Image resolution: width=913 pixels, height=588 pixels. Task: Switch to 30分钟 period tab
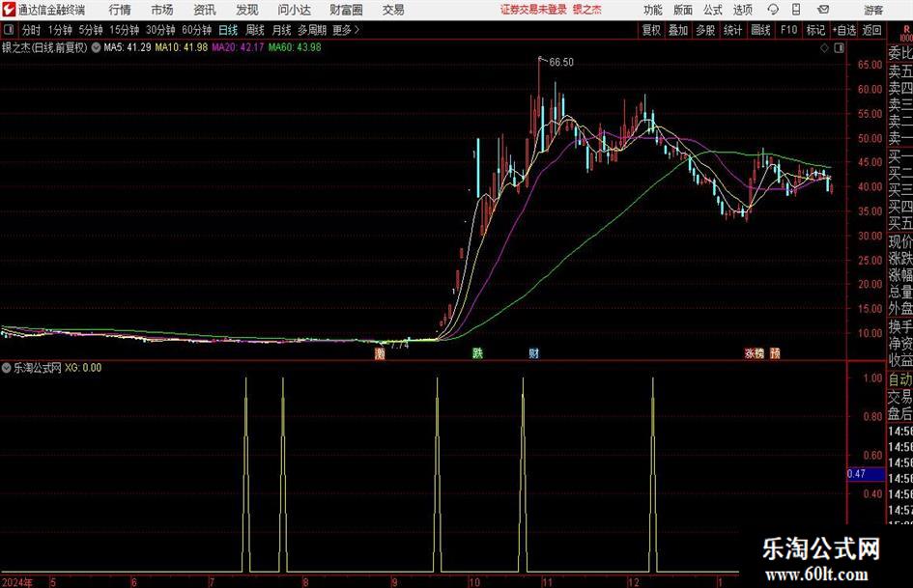160,30
